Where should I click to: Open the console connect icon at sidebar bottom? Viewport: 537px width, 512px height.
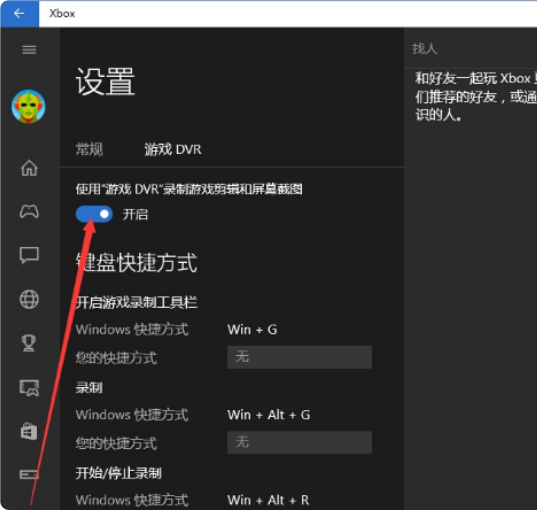point(29,475)
